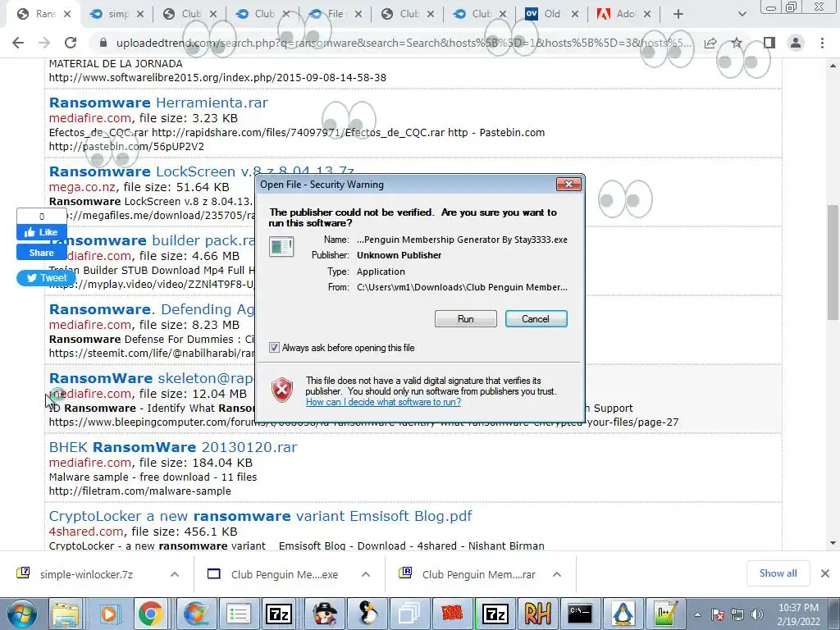The height and width of the screenshot is (630, 840).
Task: Open a new tab with plus button
Action: coord(678,15)
